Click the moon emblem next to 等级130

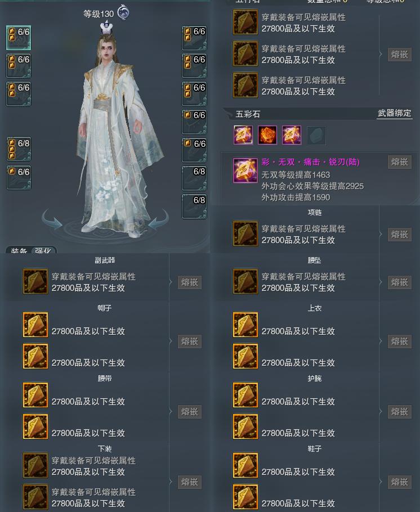click(x=123, y=12)
